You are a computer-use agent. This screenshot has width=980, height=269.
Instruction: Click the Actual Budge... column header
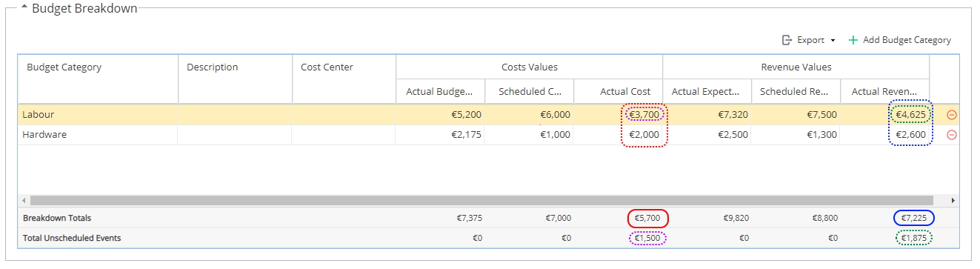click(440, 92)
